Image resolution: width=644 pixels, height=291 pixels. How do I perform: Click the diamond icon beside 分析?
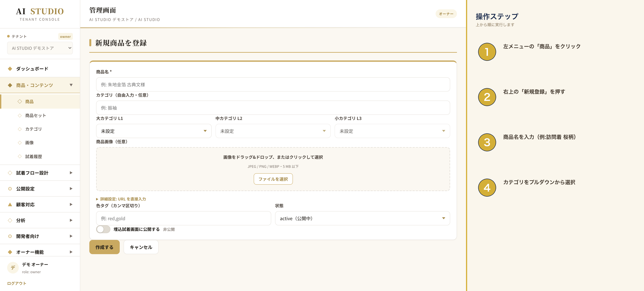[10, 220]
